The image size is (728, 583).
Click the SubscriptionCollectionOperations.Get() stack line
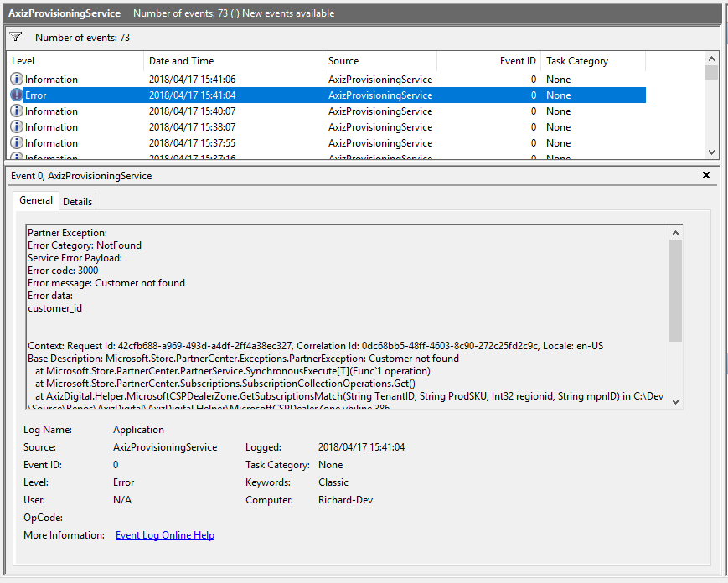tap(225, 384)
